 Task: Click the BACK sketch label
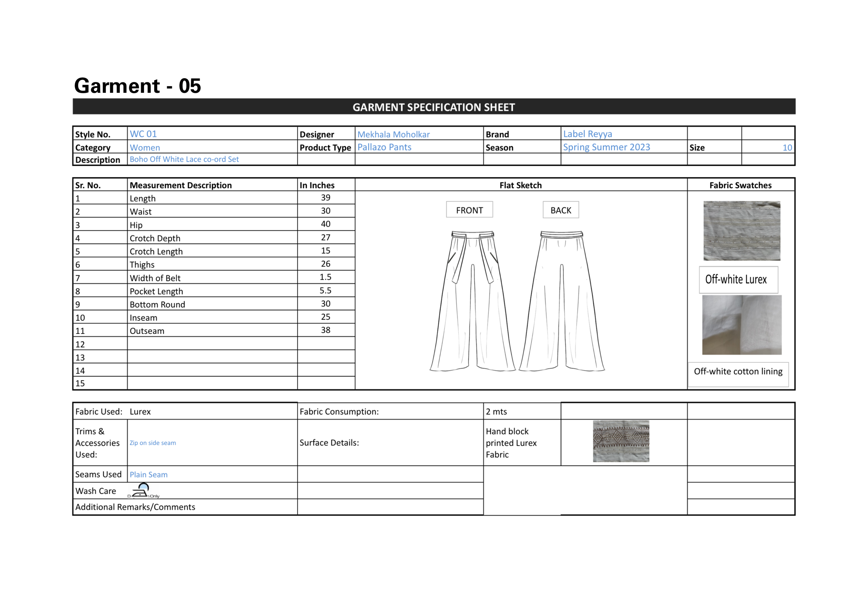[561, 210]
